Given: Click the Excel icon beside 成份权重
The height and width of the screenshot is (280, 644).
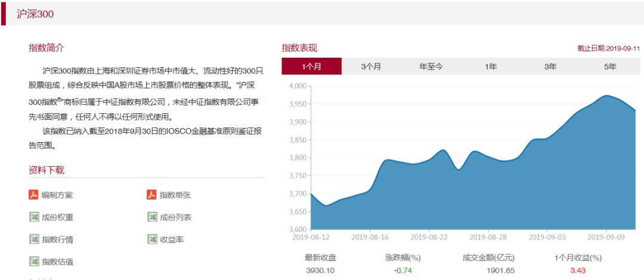Looking at the screenshot, I should [34, 217].
